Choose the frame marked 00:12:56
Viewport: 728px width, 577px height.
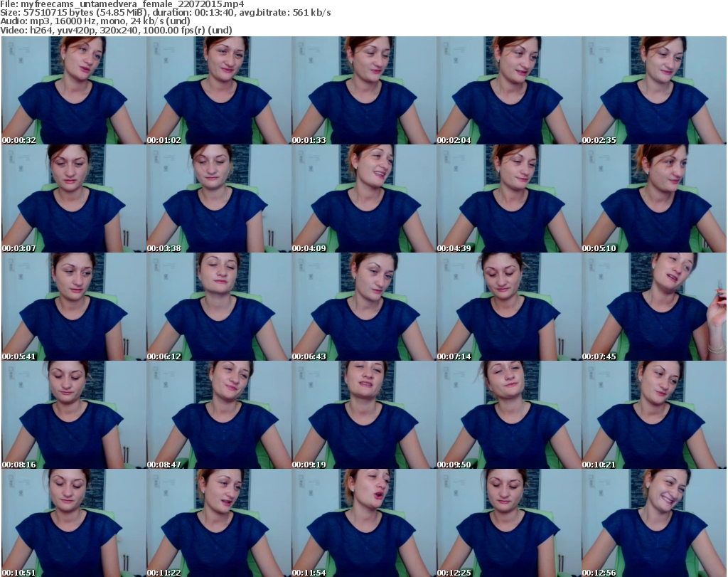654,523
